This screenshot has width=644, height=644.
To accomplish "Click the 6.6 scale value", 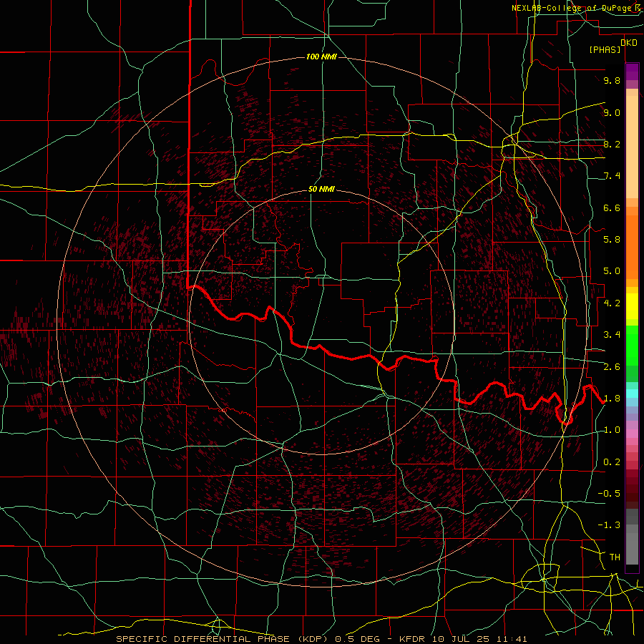I will (x=612, y=208).
